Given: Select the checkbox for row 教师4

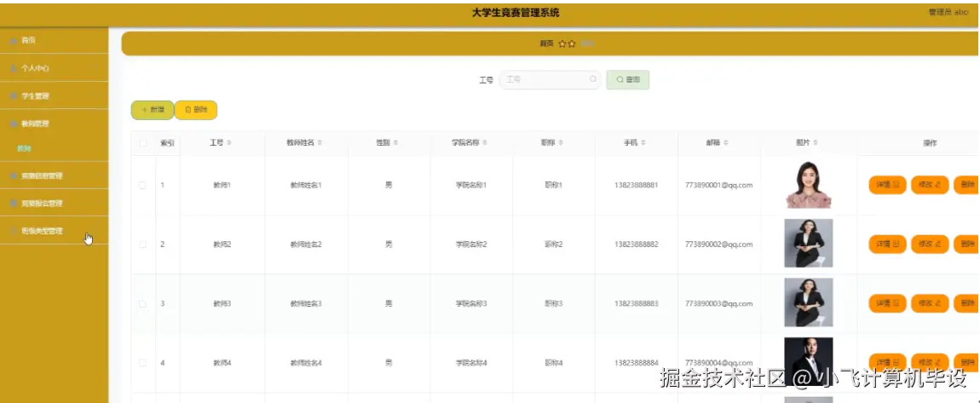Looking at the screenshot, I should [142, 362].
